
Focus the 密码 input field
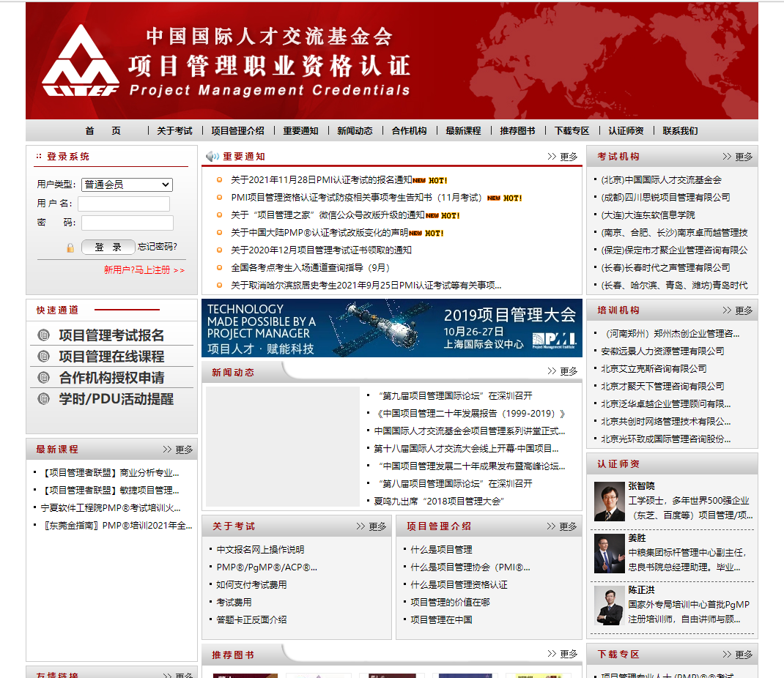pyautogui.click(x=127, y=223)
